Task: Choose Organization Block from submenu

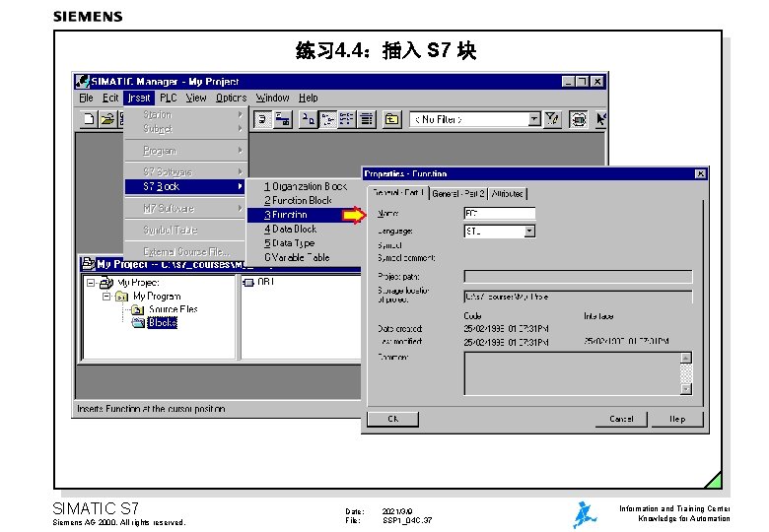Action: [x=304, y=186]
